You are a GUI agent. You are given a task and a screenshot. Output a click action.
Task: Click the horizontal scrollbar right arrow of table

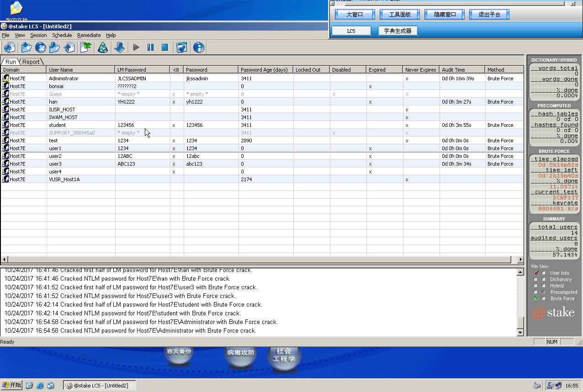pos(520,259)
